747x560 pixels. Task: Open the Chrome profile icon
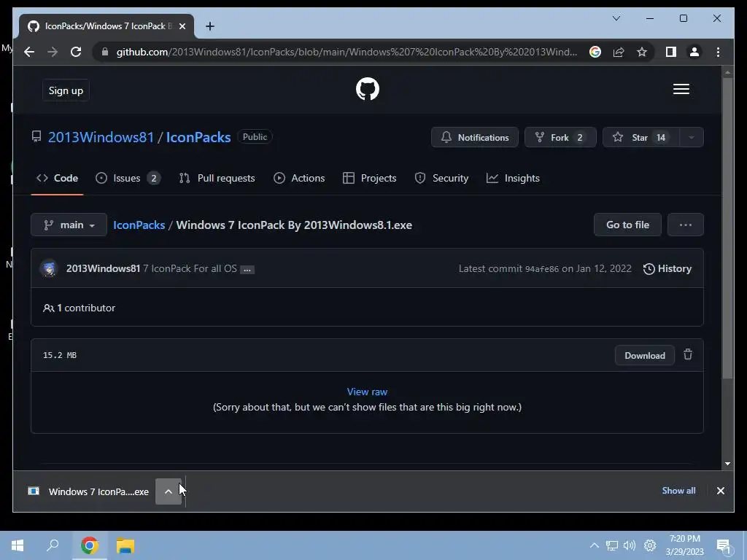click(x=694, y=52)
